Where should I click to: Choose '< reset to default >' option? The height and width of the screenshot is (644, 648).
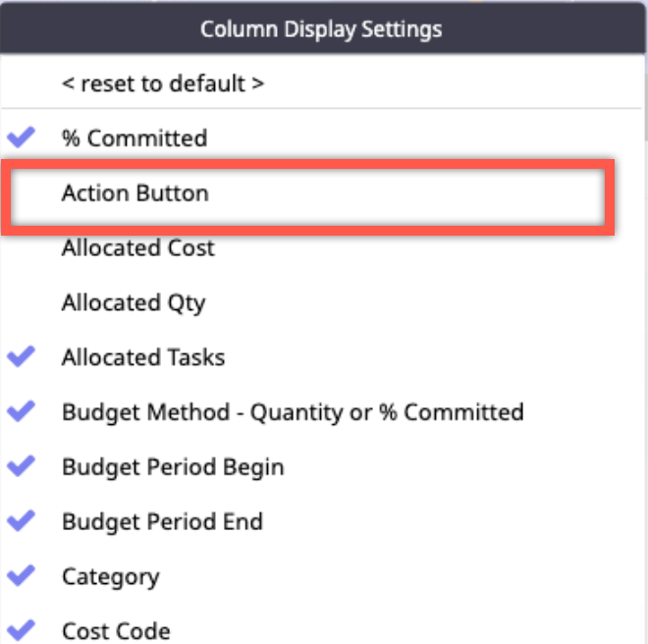pos(162,83)
